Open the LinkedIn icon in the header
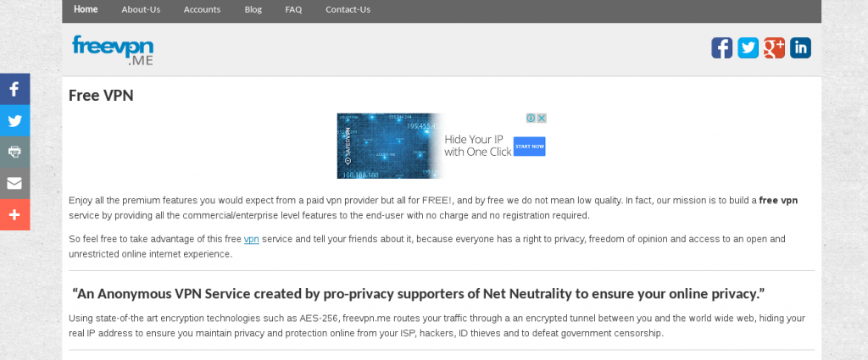The height and width of the screenshot is (360, 868). click(x=800, y=48)
